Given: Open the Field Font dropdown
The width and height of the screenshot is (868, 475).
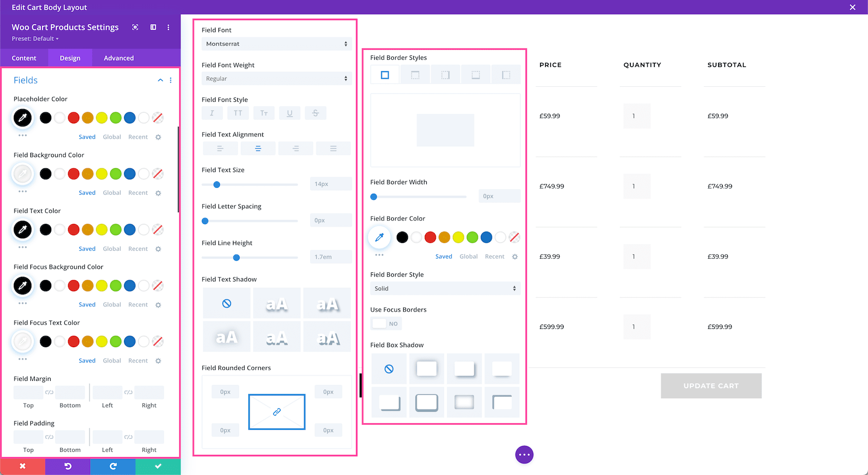Looking at the screenshot, I should (x=276, y=43).
